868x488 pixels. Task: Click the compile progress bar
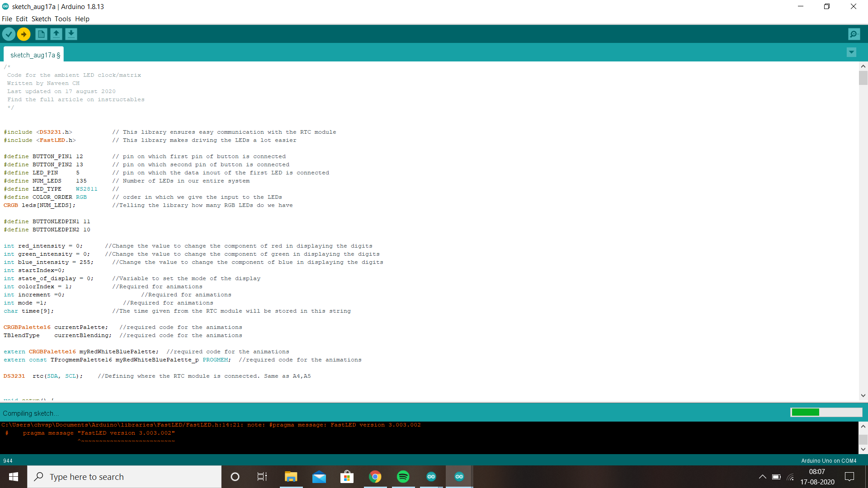(826, 412)
